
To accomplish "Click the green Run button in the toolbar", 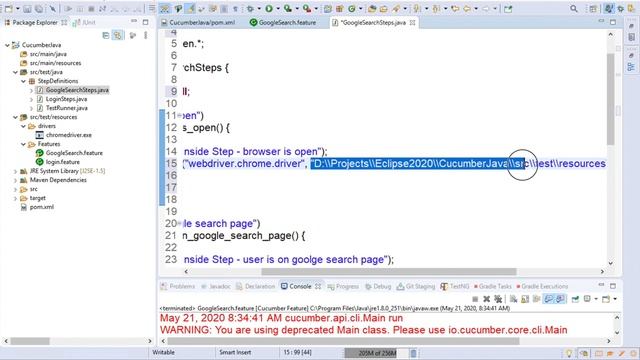I will point(269,9).
